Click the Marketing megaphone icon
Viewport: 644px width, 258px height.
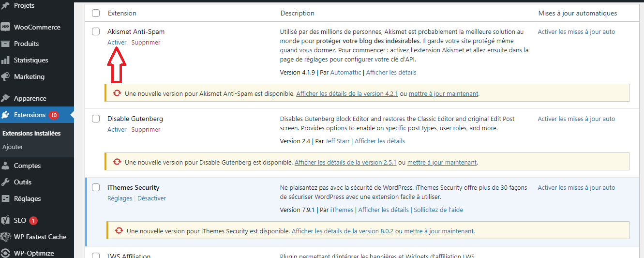coord(6,76)
